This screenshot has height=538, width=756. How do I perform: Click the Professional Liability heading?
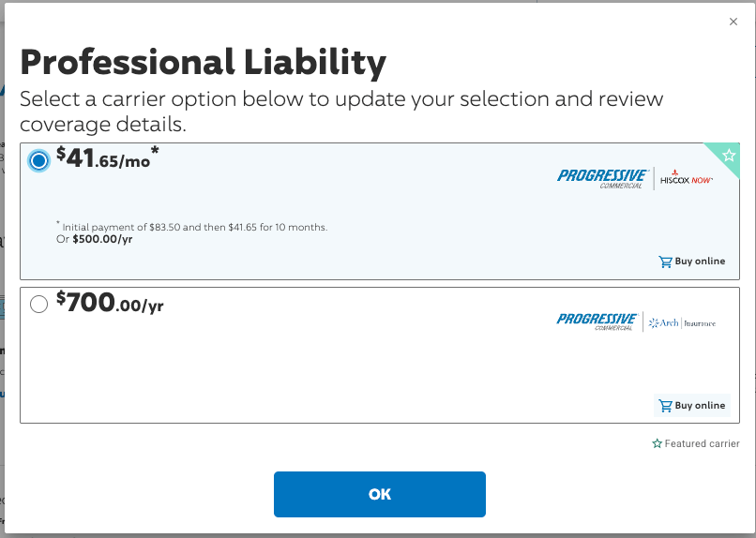pyautogui.click(x=203, y=63)
